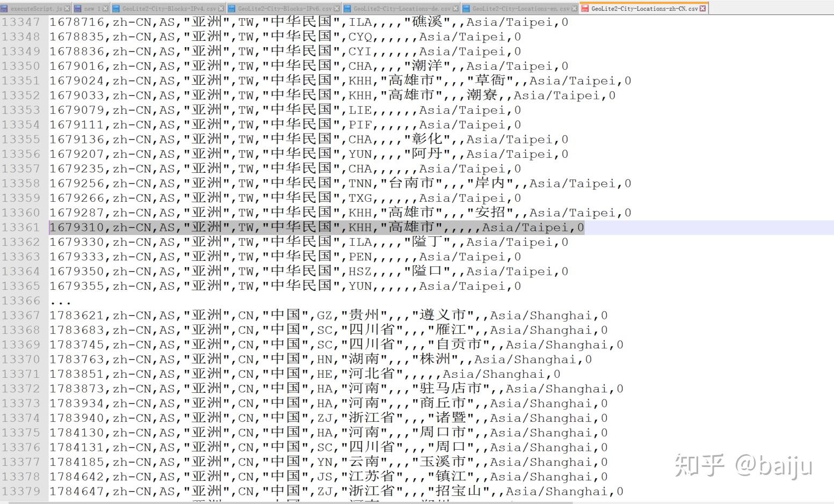Click the row containing "雁江"

pyautogui.click(x=329, y=330)
